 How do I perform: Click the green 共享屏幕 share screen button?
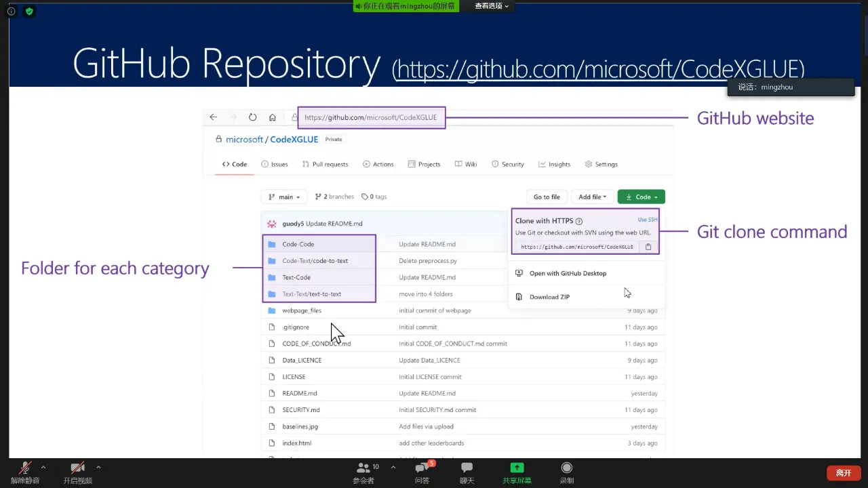[x=517, y=472]
